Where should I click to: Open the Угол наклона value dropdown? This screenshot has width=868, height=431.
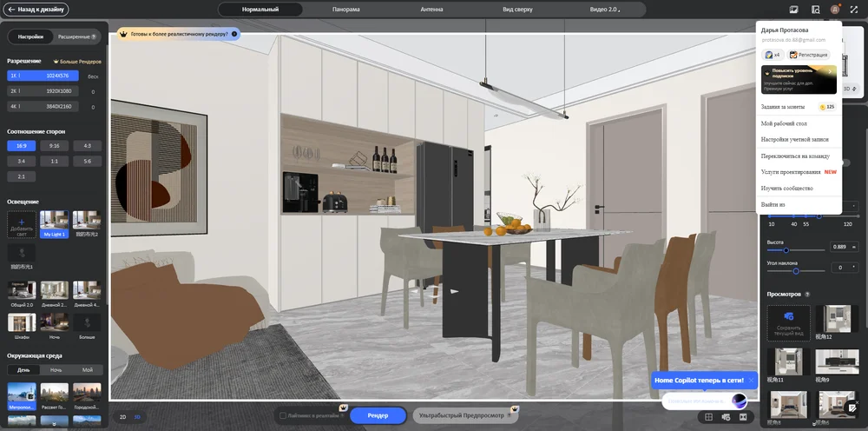852,268
